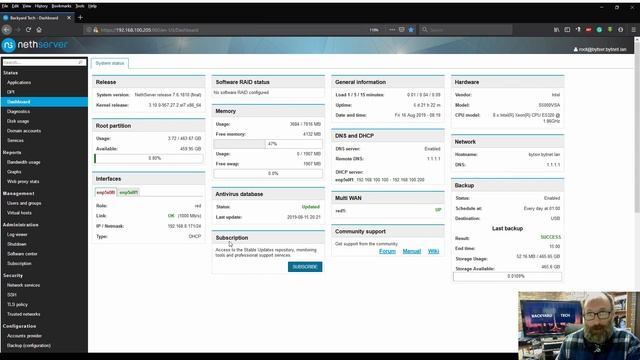640x360 pixels.
Task: Open Virtual hosts in the sidebar
Action: click(x=19, y=213)
